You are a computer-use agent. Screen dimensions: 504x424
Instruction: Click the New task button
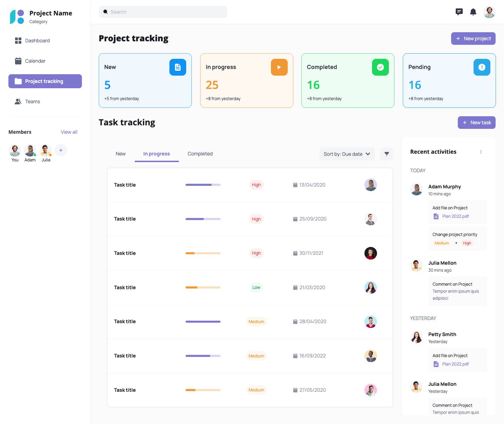click(x=476, y=123)
